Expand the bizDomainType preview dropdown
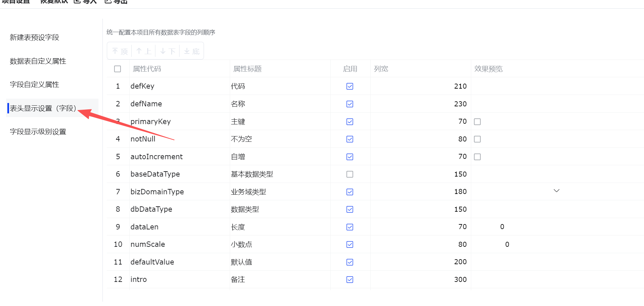The width and height of the screenshot is (644, 306). click(x=556, y=191)
